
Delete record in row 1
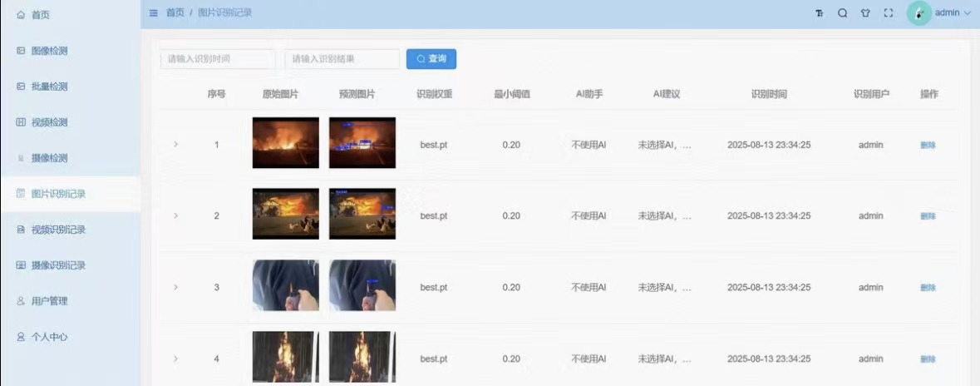[928, 145]
